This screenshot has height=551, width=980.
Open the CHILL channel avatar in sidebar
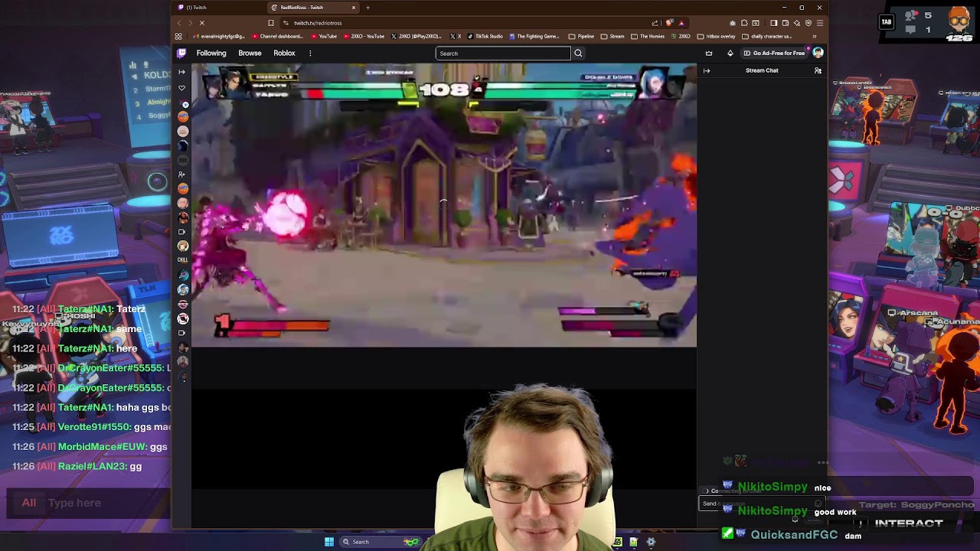pyautogui.click(x=182, y=260)
